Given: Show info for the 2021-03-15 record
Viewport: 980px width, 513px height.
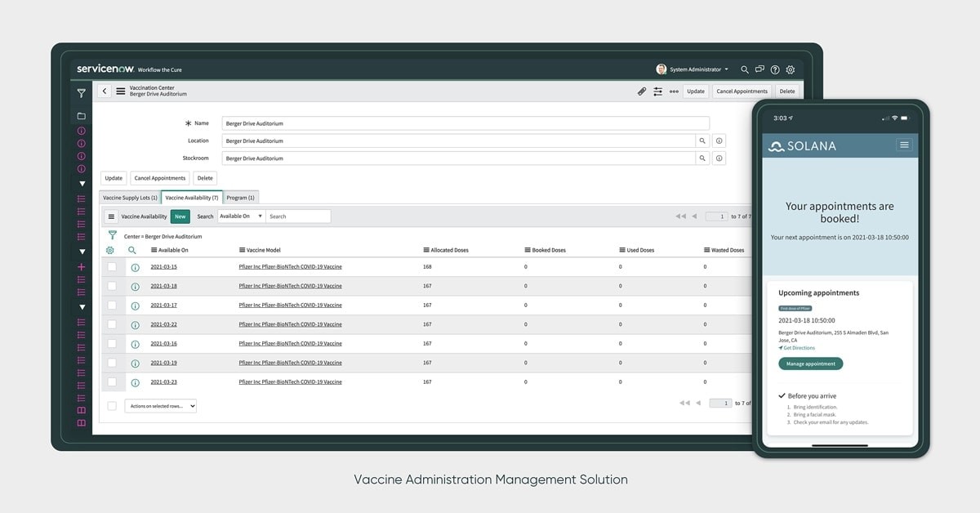Looking at the screenshot, I should tap(135, 267).
